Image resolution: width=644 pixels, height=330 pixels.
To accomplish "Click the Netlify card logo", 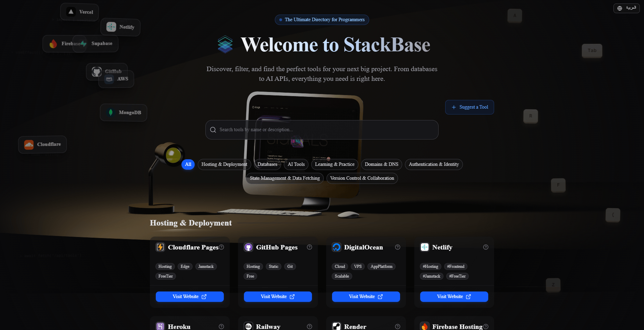I will pos(424,247).
